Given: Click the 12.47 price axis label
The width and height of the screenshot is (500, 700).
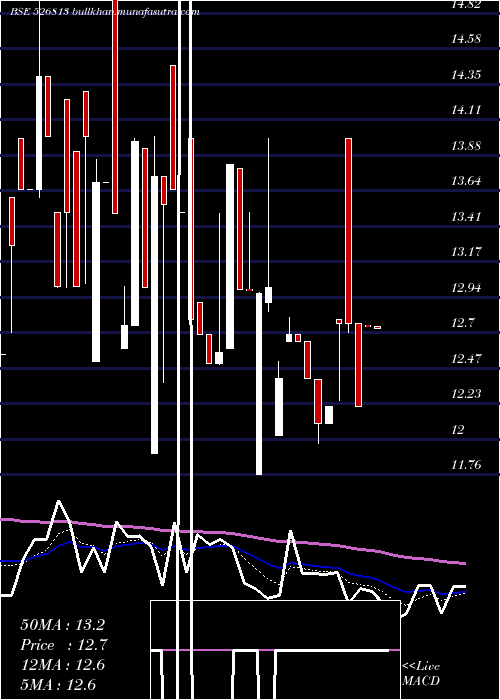Looking at the screenshot, I should tap(466, 358).
